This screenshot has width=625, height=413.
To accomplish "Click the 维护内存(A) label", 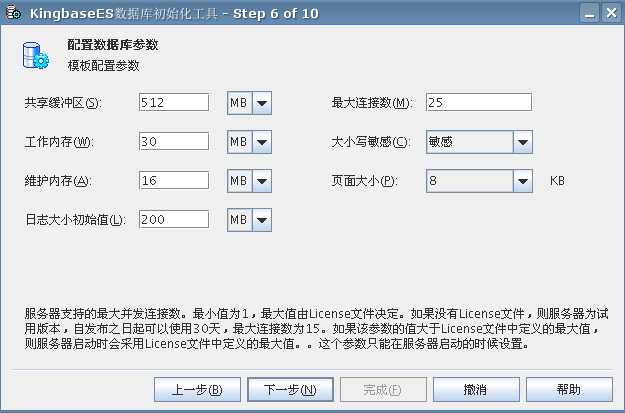I will click(x=58, y=181).
